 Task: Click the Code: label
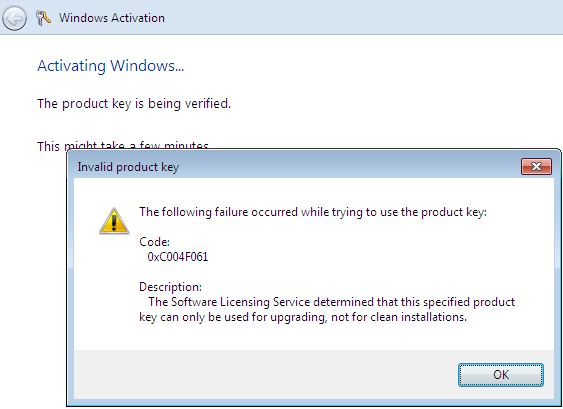pos(154,242)
